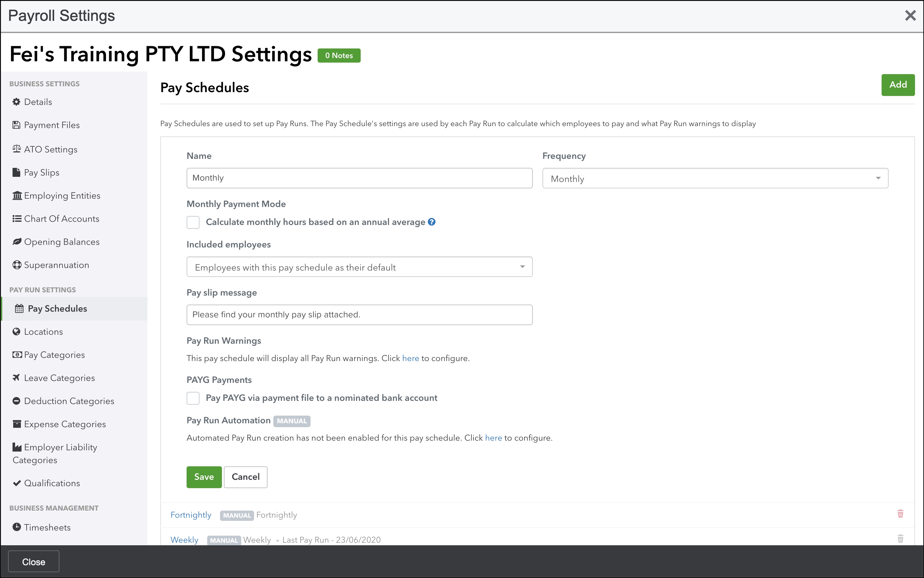Enable calculate monthly hours on annual average
The height and width of the screenshot is (578, 924).
point(193,222)
